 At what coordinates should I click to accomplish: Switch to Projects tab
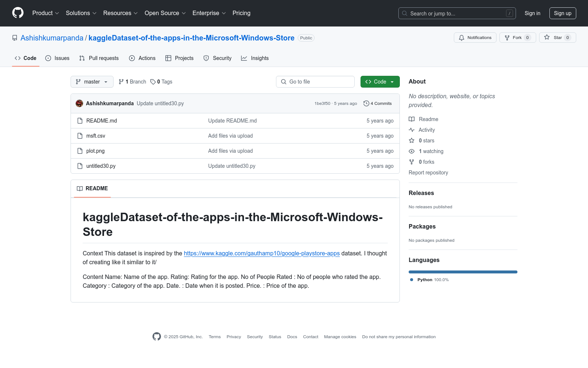click(x=179, y=58)
